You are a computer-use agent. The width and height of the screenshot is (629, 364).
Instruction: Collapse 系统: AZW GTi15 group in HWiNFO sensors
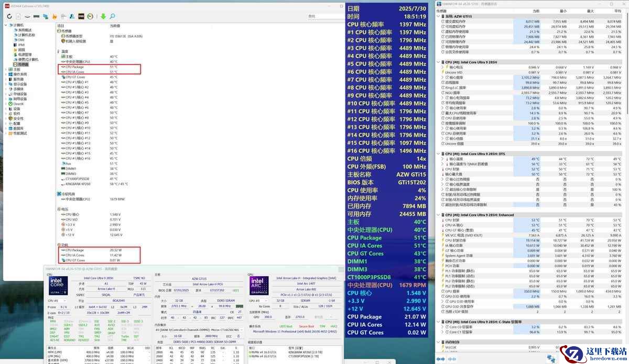(x=439, y=16)
